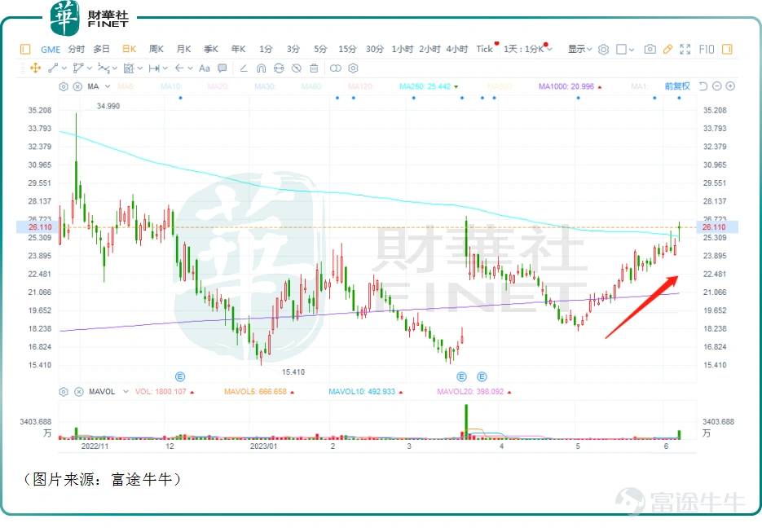Expand the shape tool options arrow
This screenshot has height=532, width=762.
pyautogui.click(x=90, y=68)
